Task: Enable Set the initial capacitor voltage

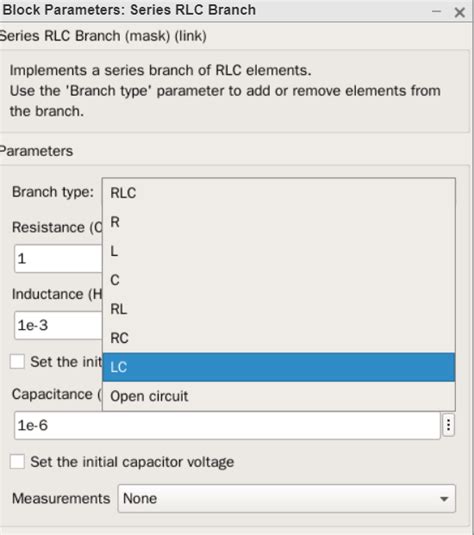Action: (x=17, y=462)
